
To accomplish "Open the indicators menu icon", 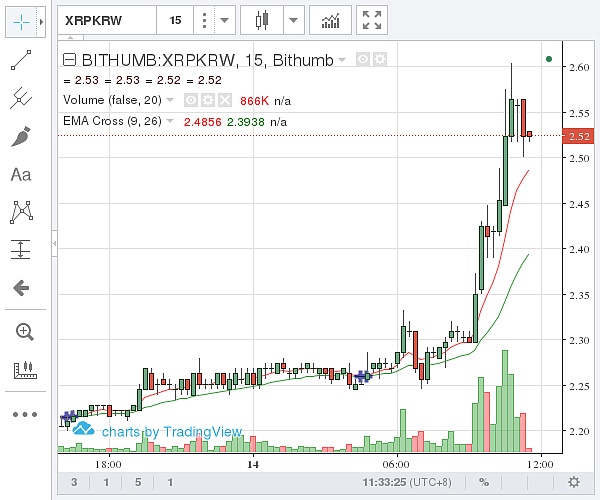I will [330, 20].
